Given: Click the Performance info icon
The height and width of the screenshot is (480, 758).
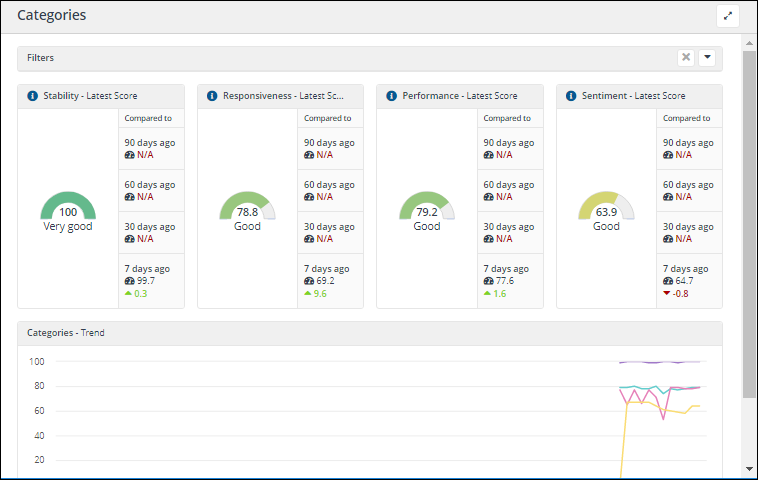Looking at the screenshot, I should [x=391, y=96].
